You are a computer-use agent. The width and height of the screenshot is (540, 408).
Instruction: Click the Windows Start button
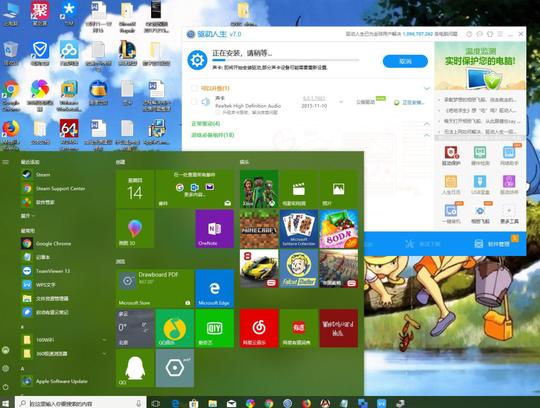(x=6, y=403)
